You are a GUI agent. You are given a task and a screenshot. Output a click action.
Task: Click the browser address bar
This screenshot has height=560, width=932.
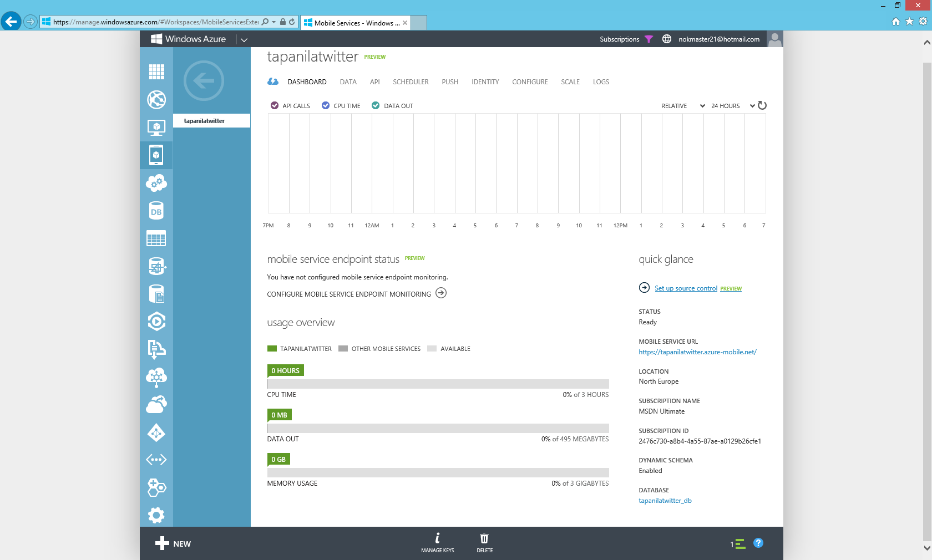[x=156, y=22]
